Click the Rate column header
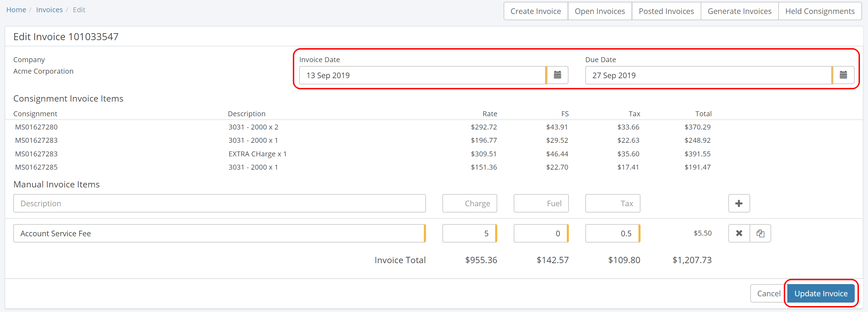 pos(490,114)
